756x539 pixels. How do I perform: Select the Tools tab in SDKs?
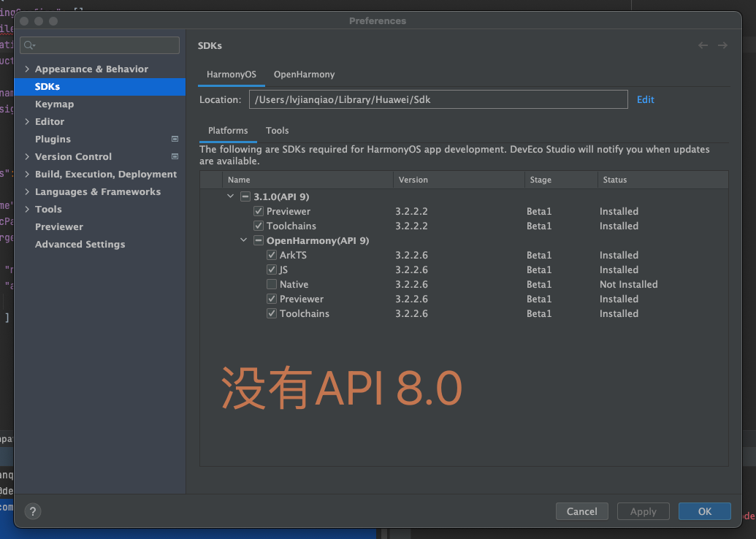(x=278, y=131)
